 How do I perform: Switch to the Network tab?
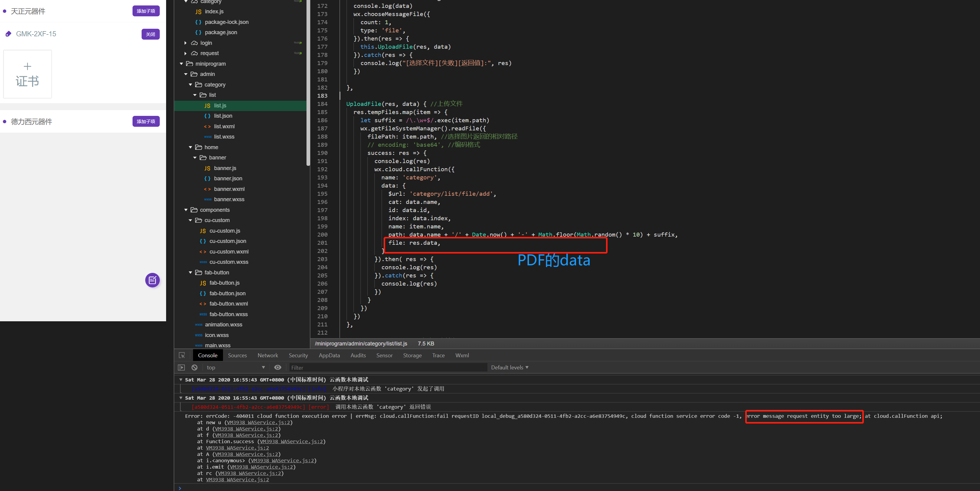(267, 355)
